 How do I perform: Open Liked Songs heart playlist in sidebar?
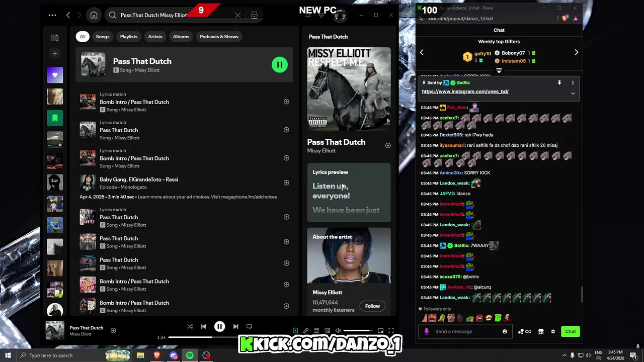55,75
